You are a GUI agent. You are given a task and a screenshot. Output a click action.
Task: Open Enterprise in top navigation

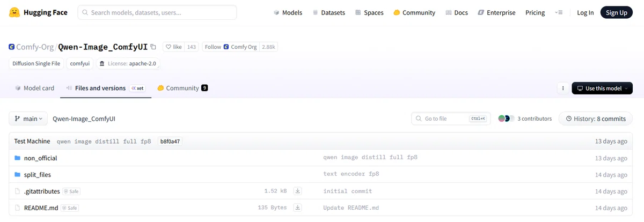[x=496, y=12]
